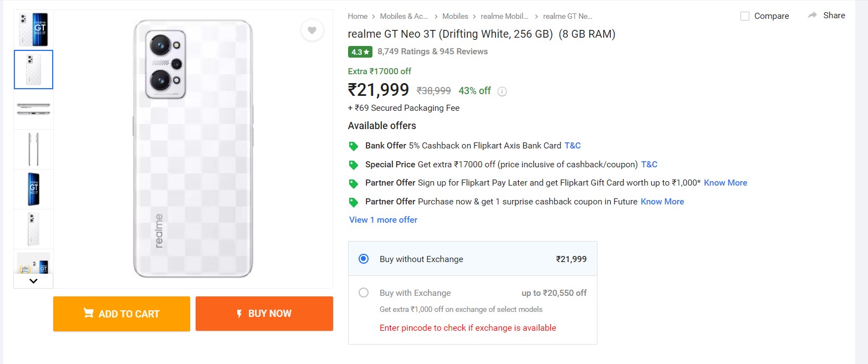Click the heart wishlist icon
Image resolution: width=868 pixels, height=364 pixels.
click(312, 30)
